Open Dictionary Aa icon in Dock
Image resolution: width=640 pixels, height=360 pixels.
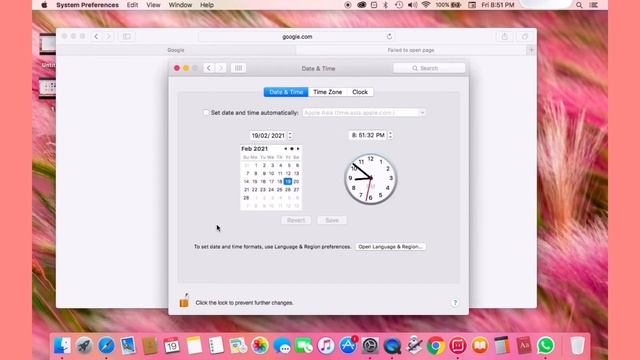[x=524, y=346]
